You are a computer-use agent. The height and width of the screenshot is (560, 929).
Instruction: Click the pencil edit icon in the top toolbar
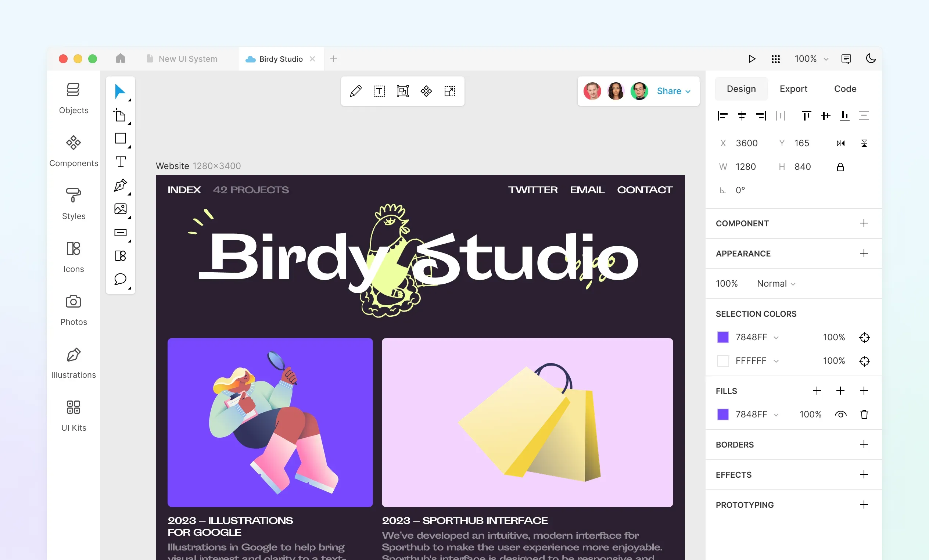click(355, 91)
